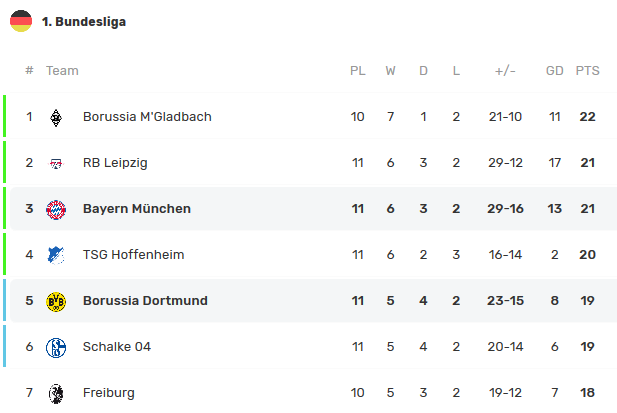Image resolution: width=617 pixels, height=413 pixels.
Task: Click the Bayern München club crest
Action: pyautogui.click(x=56, y=209)
